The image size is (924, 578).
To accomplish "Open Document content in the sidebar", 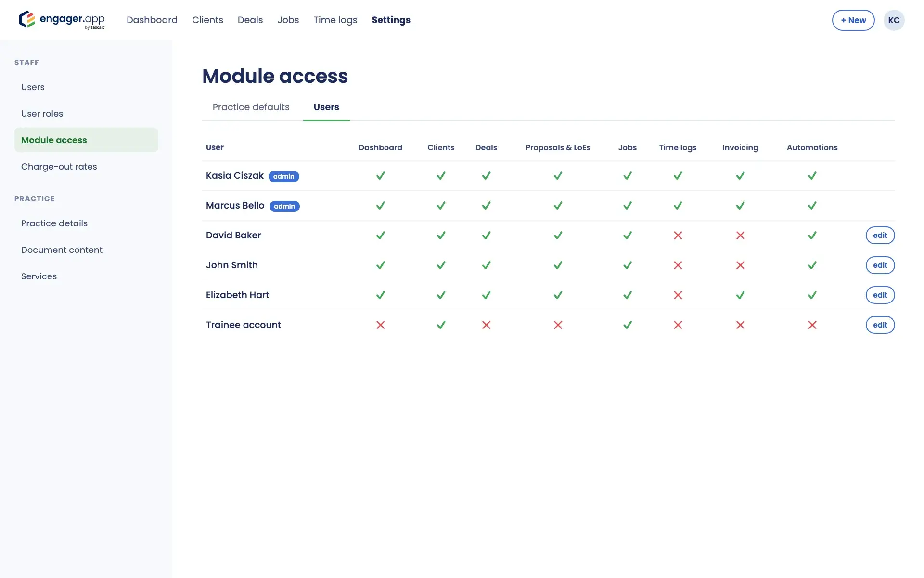I will [86, 250].
